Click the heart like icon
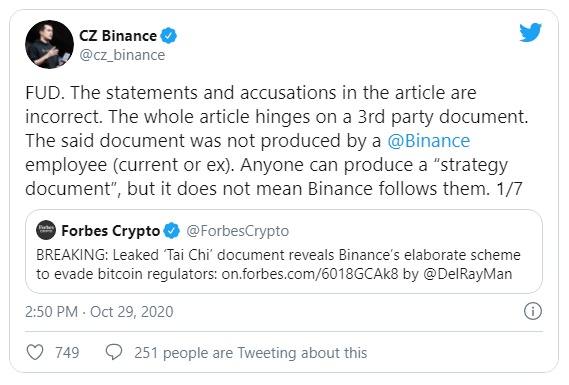The height and width of the screenshot is (385, 569). [35, 352]
